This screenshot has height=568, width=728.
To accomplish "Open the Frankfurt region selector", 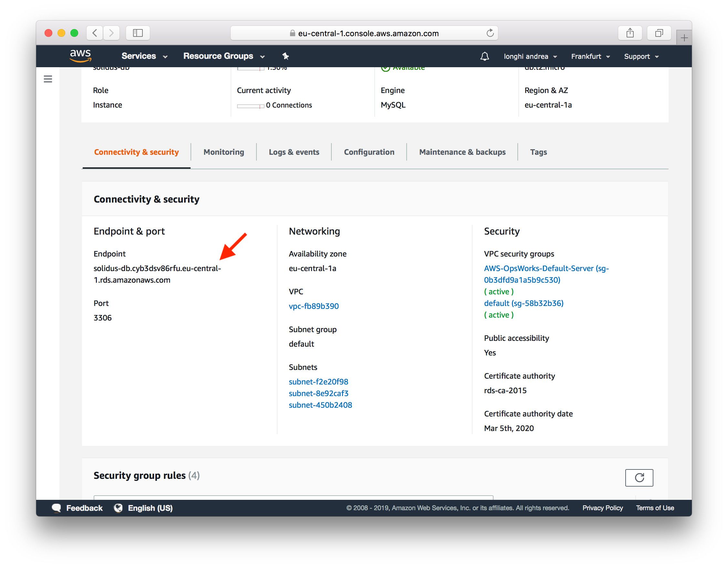I will click(x=590, y=56).
